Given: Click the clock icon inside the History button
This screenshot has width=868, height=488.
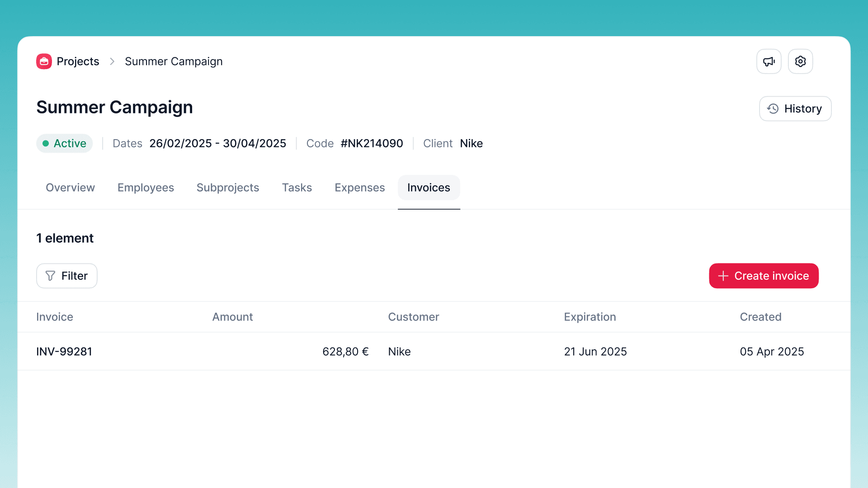Looking at the screenshot, I should coord(772,108).
